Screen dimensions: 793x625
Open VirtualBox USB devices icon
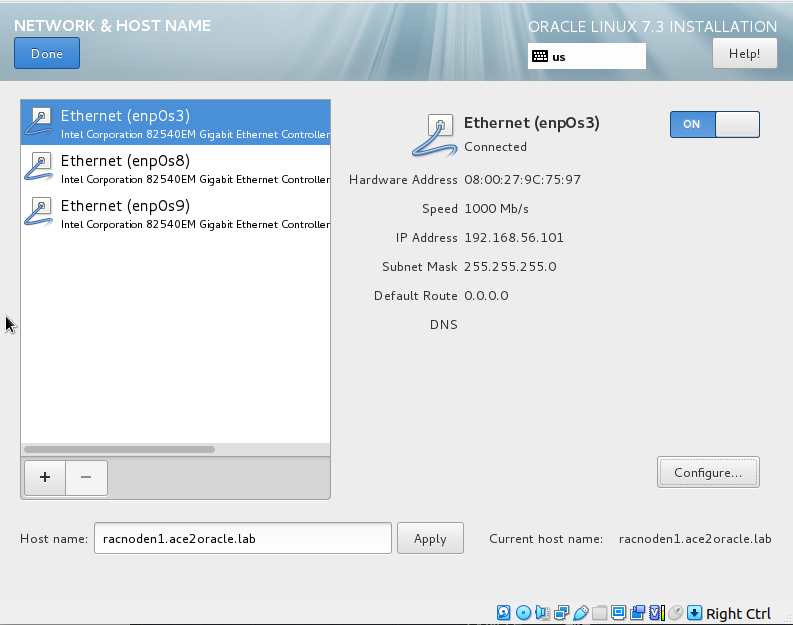tap(581, 613)
